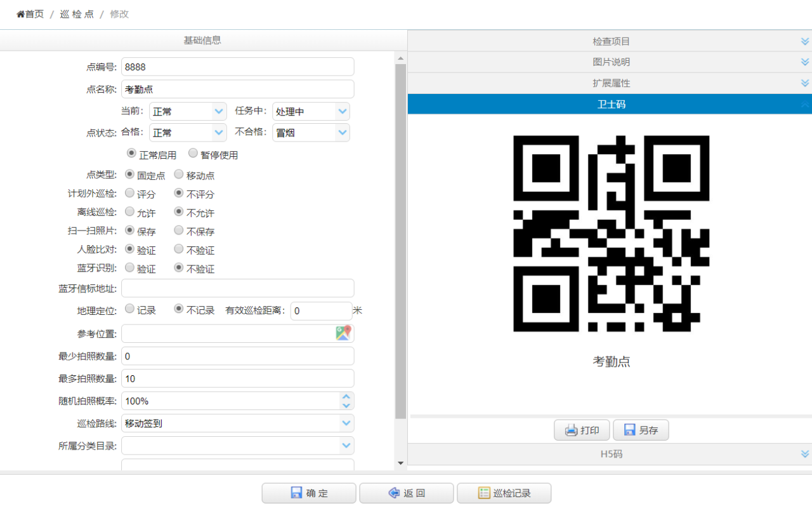The height and width of the screenshot is (506, 812).
Task: Click the 另存 save disk icon
Action: 629,430
